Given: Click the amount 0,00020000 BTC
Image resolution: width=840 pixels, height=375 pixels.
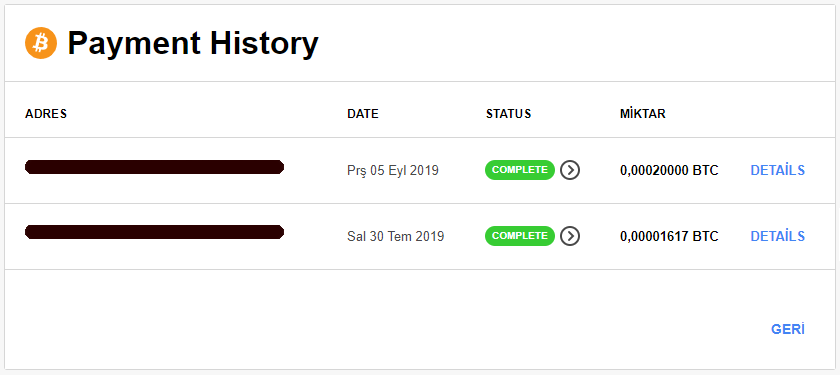Looking at the screenshot, I should (x=669, y=170).
